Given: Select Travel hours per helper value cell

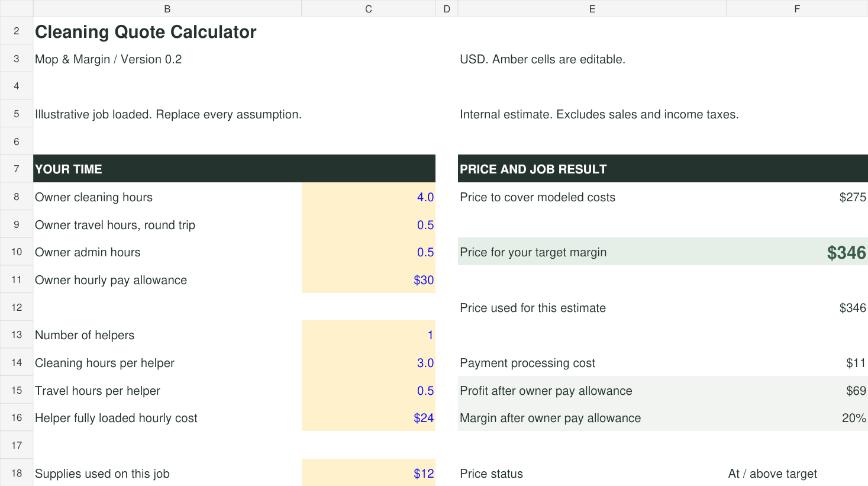Looking at the screenshot, I should pyautogui.click(x=368, y=390).
